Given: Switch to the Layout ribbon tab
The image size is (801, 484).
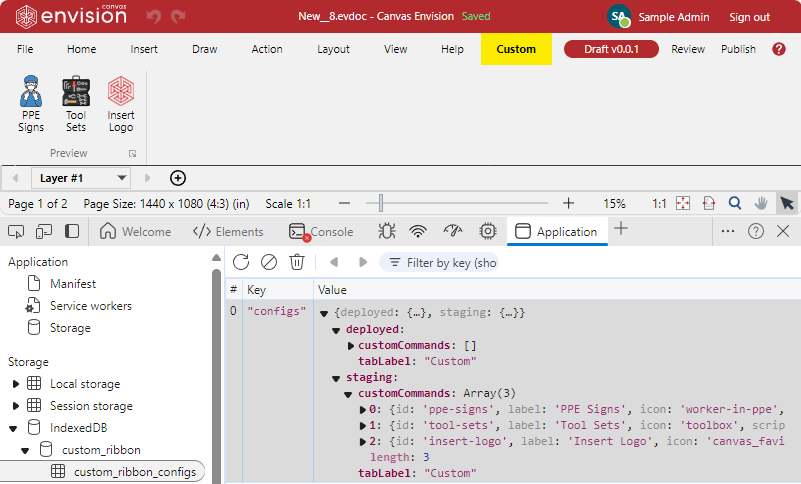Looking at the screenshot, I should 333,49.
